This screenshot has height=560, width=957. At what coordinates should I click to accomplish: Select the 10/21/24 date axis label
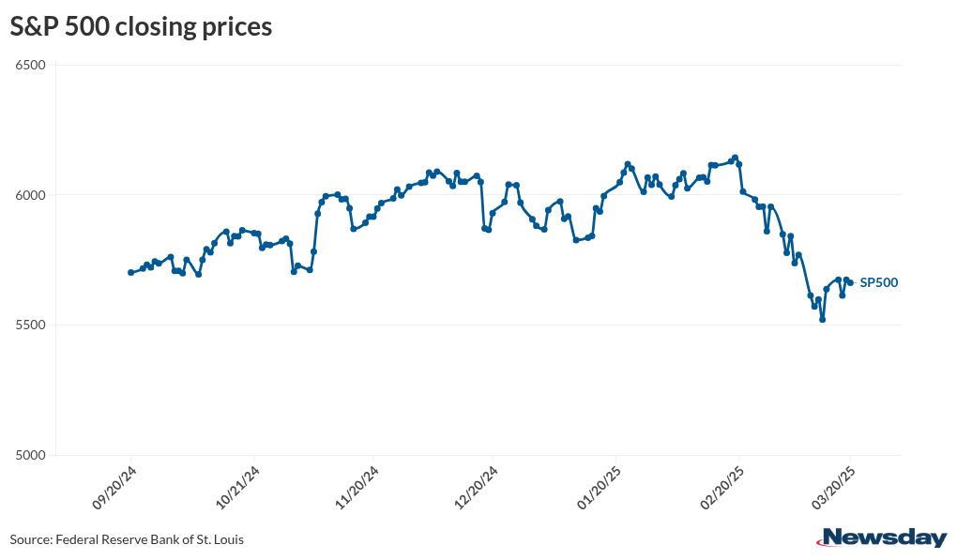tap(238, 488)
